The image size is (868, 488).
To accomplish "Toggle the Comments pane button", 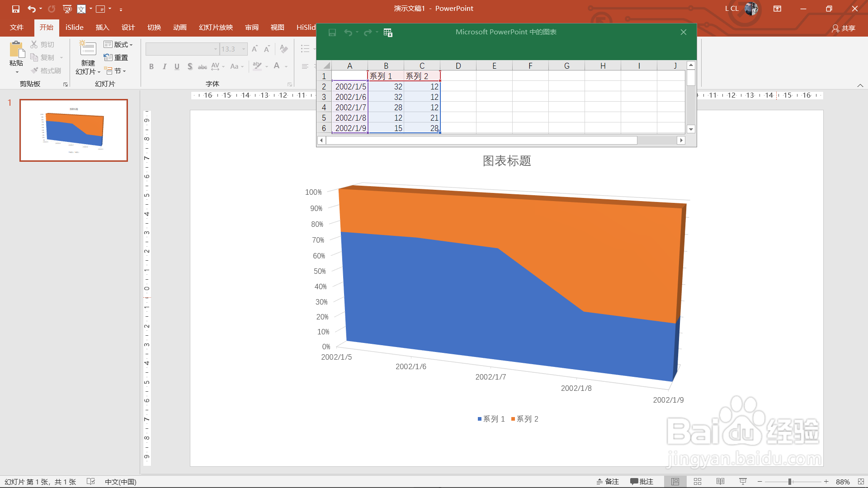I will coord(642,482).
